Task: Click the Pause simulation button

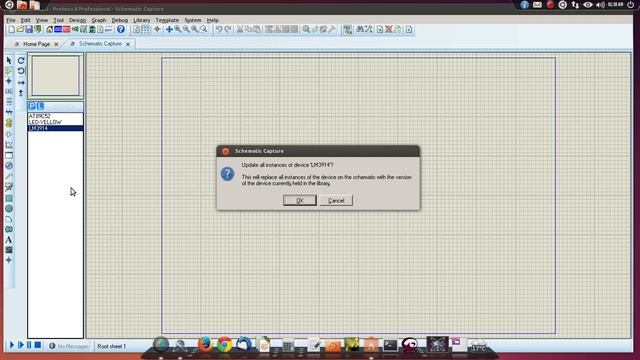Action: coord(29,345)
